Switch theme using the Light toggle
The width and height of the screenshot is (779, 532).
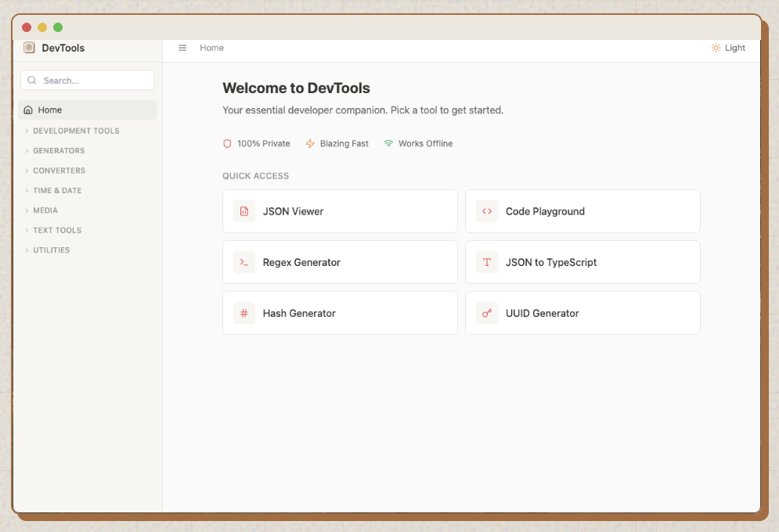(728, 48)
